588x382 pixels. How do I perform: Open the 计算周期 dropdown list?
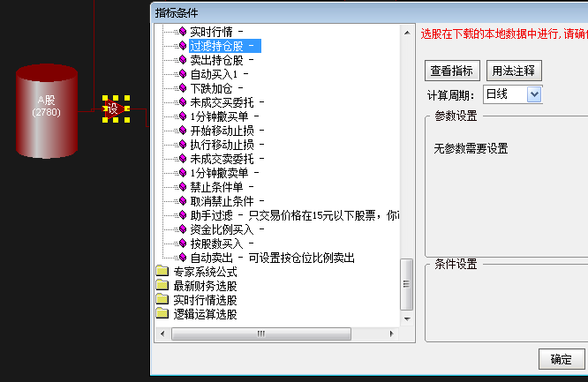(x=533, y=94)
